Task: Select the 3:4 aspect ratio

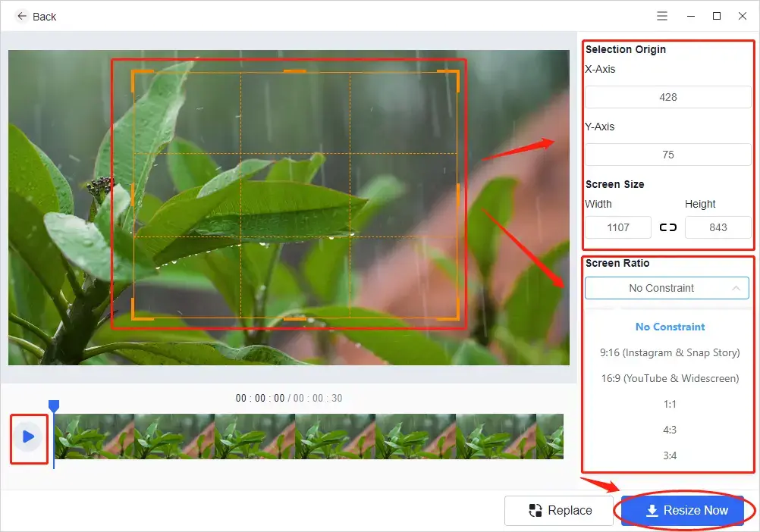Action: click(x=669, y=455)
